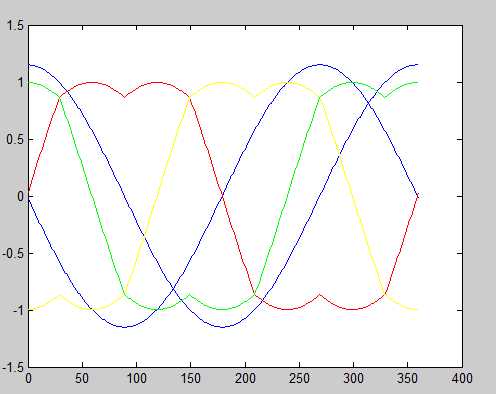Click the y-axis label 1.5
This screenshot has height=394, width=496.
coord(15,26)
